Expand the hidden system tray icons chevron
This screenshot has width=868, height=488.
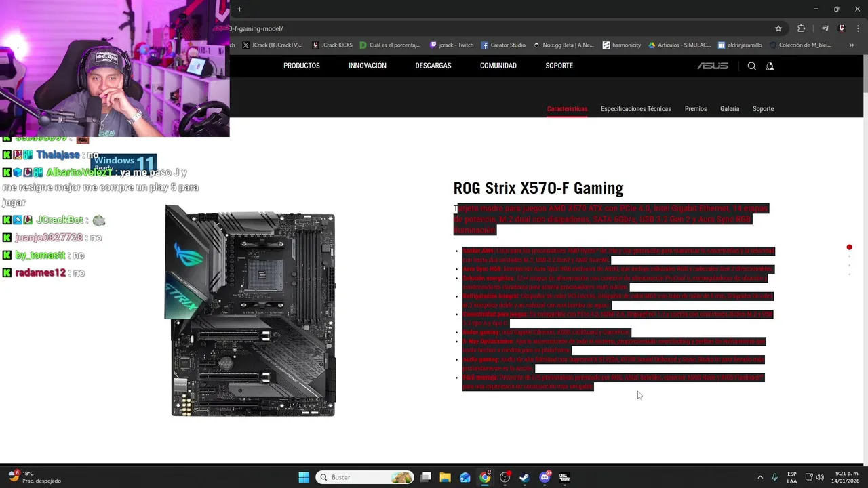tap(759, 477)
